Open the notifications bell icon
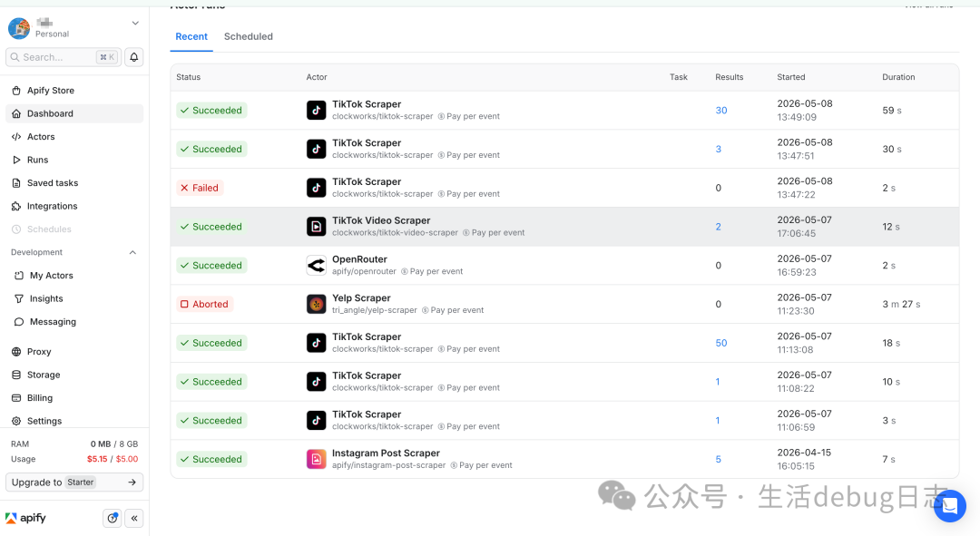 point(133,57)
